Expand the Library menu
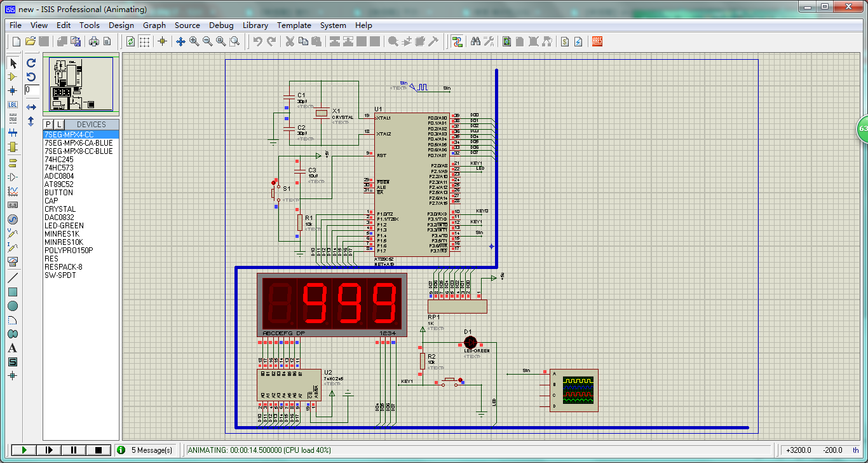The height and width of the screenshot is (463, 868). coord(255,25)
